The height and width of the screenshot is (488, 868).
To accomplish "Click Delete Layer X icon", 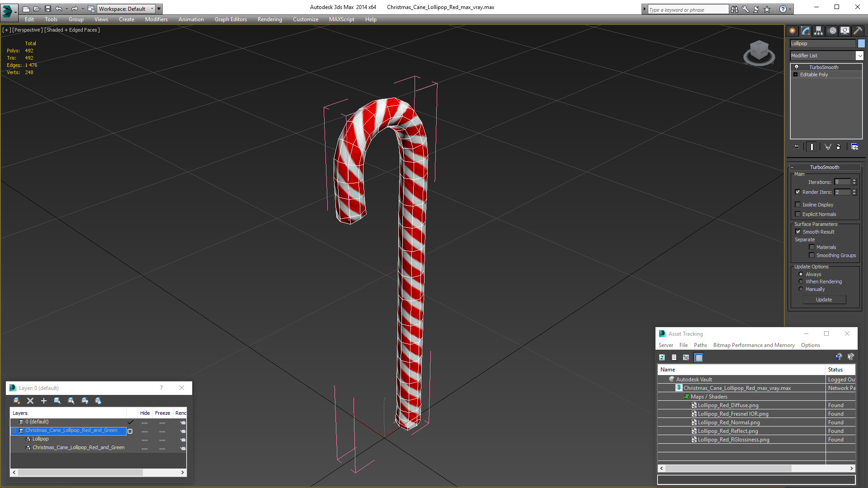I will tap(30, 401).
